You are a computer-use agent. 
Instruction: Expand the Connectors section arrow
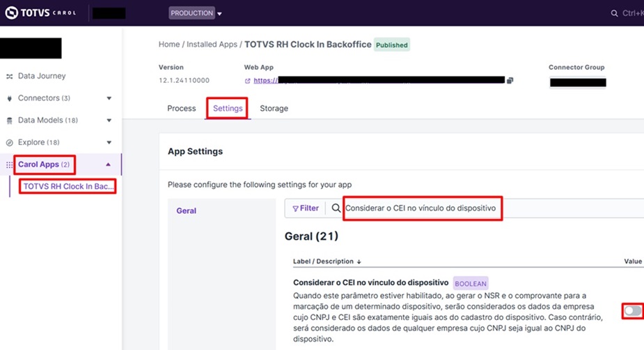109,98
